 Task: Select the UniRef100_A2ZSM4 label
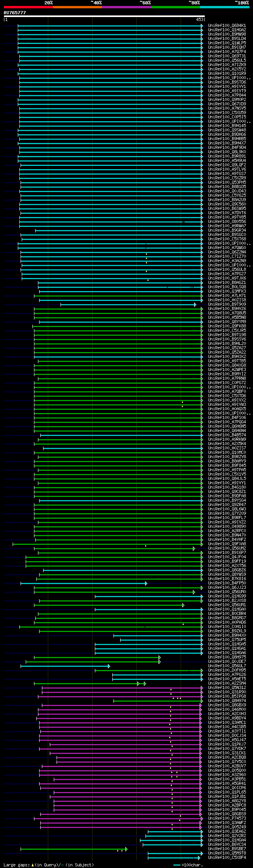(227, 683)
